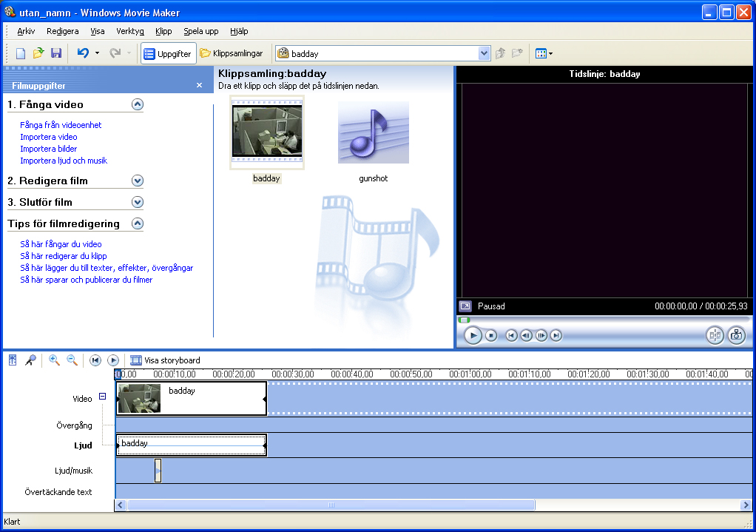Viewport: 756px width, 532px height.
Task: Step back one frame
Action: click(x=527, y=335)
